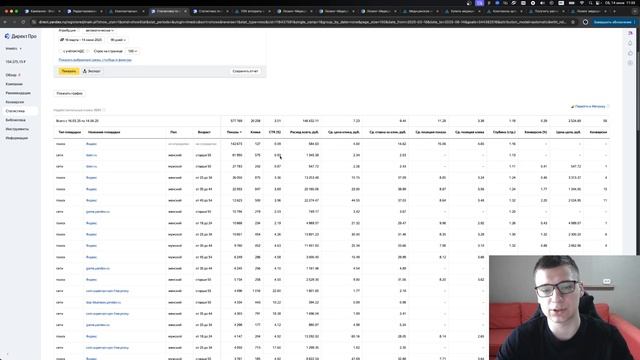
Task: Bookmark this page with the star icon
Action: (573, 22)
